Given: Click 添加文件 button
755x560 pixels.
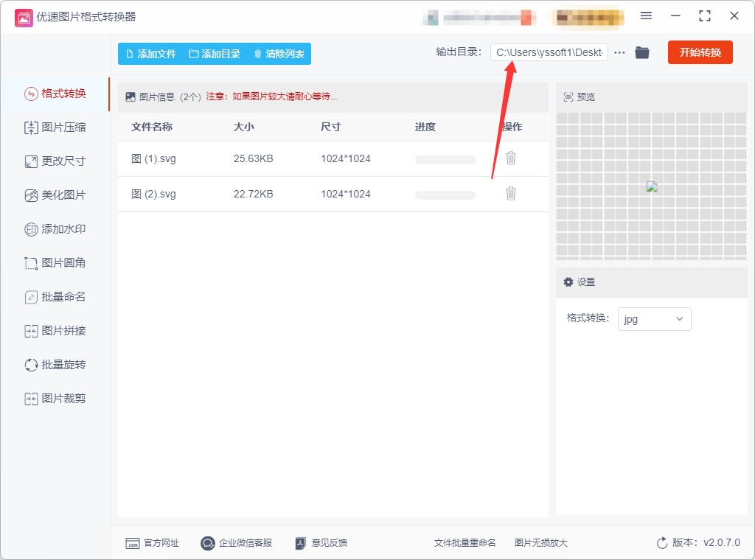Looking at the screenshot, I should coord(151,54).
